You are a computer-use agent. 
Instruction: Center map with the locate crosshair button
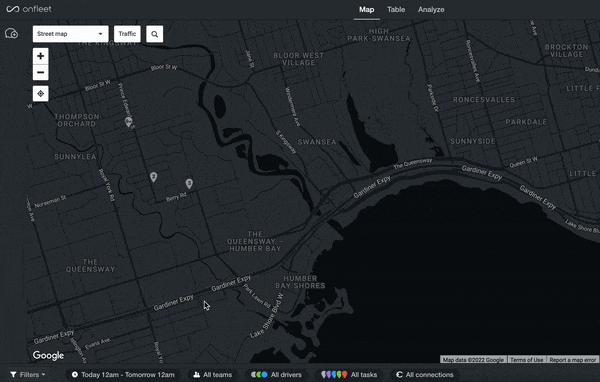pyautogui.click(x=41, y=93)
